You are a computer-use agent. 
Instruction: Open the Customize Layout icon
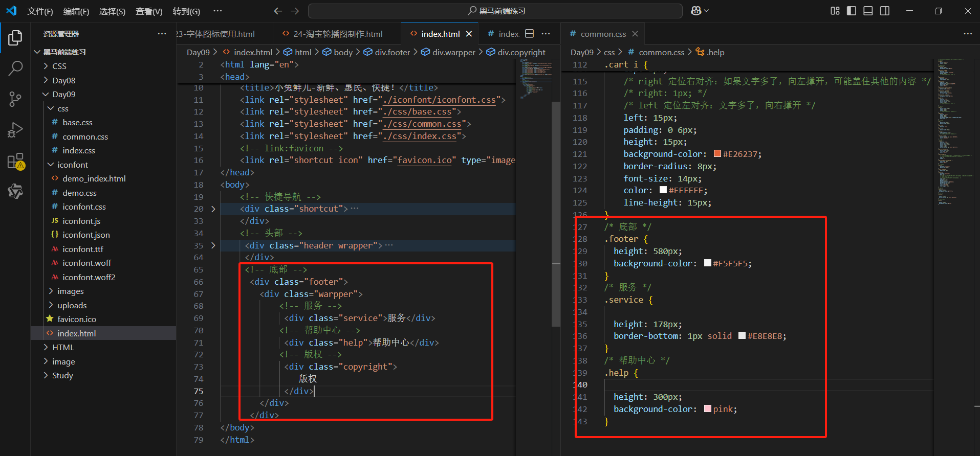click(x=835, y=11)
